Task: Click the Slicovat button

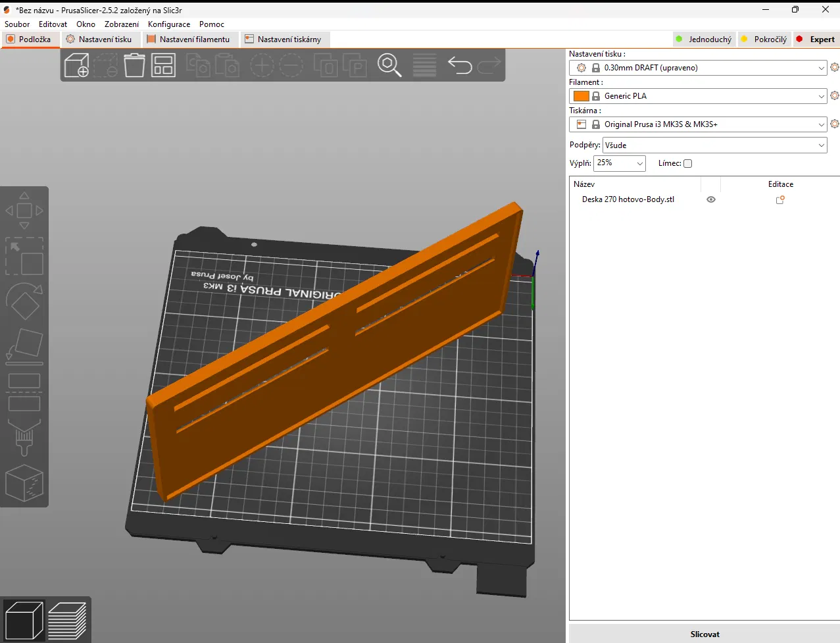Action: click(x=704, y=634)
